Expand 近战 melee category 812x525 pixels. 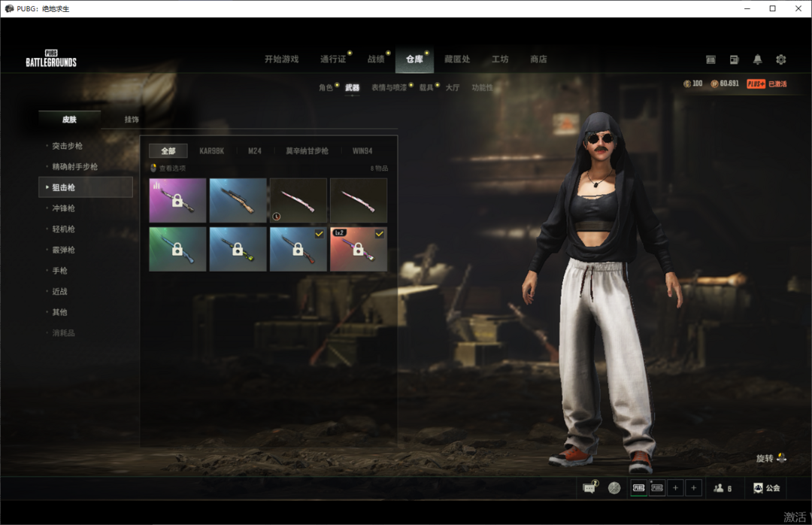[x=59, y=291]
